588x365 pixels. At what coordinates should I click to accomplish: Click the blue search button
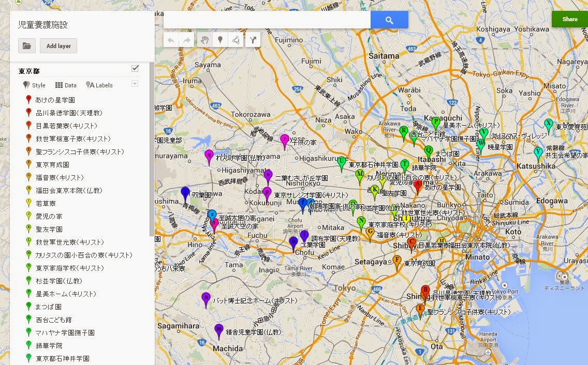tap(389, 20)
